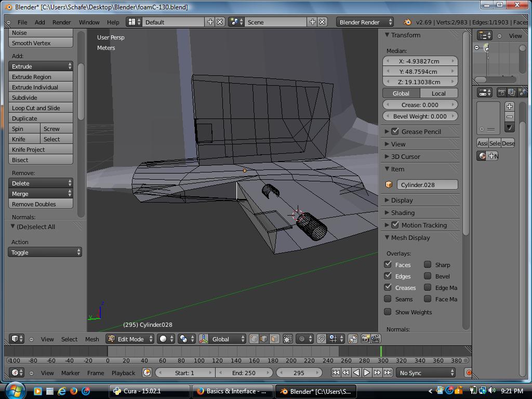This screenshot has height=399, width=532.
Task: Jump to the first frame
Action: point(336,373)
